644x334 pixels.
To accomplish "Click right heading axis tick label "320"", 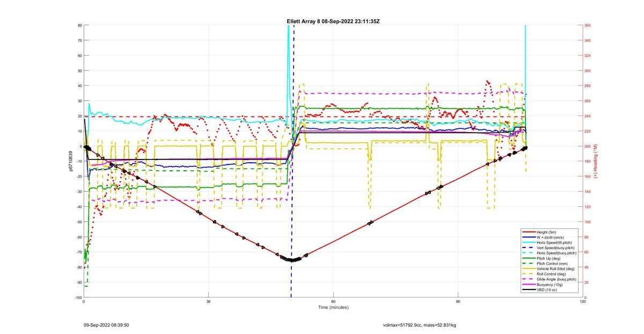I will [x=588, y=55].
